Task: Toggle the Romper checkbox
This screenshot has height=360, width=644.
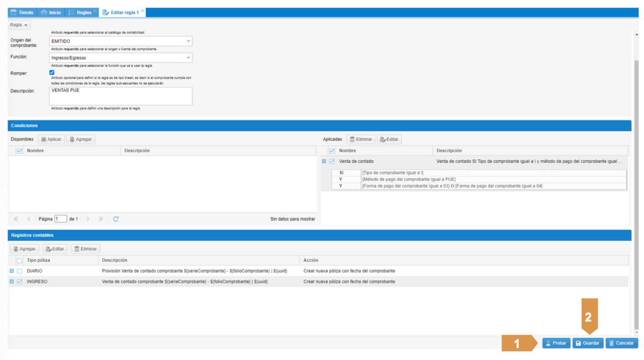Action: tap(52, 73)
